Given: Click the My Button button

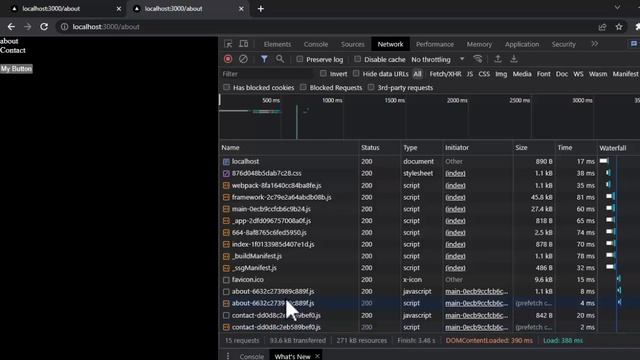Looking at the screenshot, I should pyautogui.click(x=16, y=69).
